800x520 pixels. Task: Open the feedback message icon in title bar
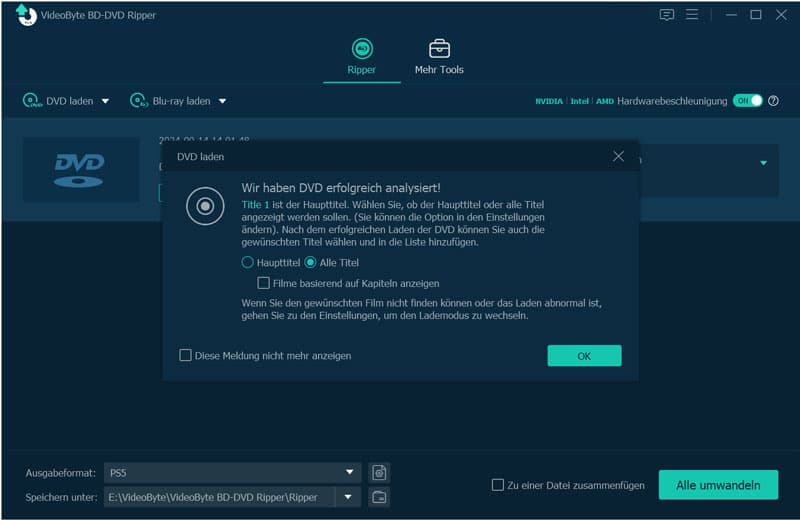point(666,15)
